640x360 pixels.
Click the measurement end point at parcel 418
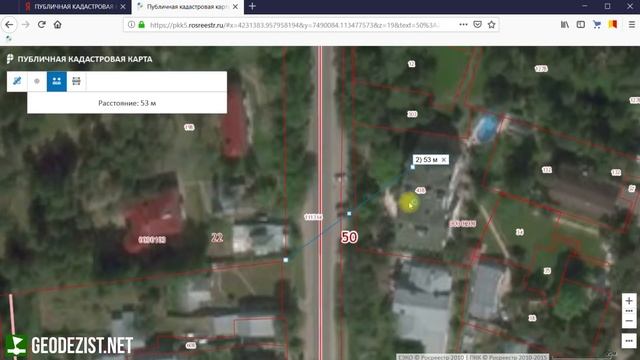413,167
